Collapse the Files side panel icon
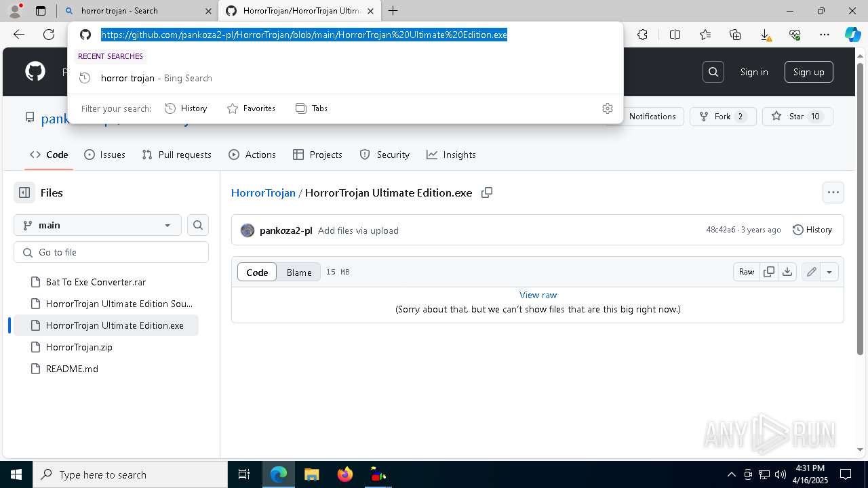 [x=24, y=192]
